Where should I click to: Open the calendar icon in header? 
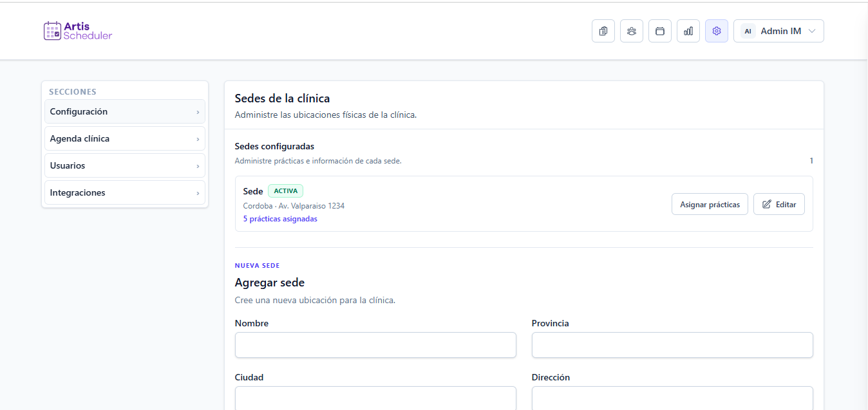coord(660,31)
